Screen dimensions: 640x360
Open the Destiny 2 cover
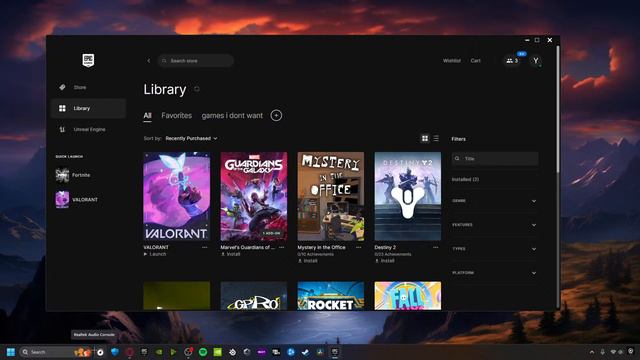click(408, 196)
